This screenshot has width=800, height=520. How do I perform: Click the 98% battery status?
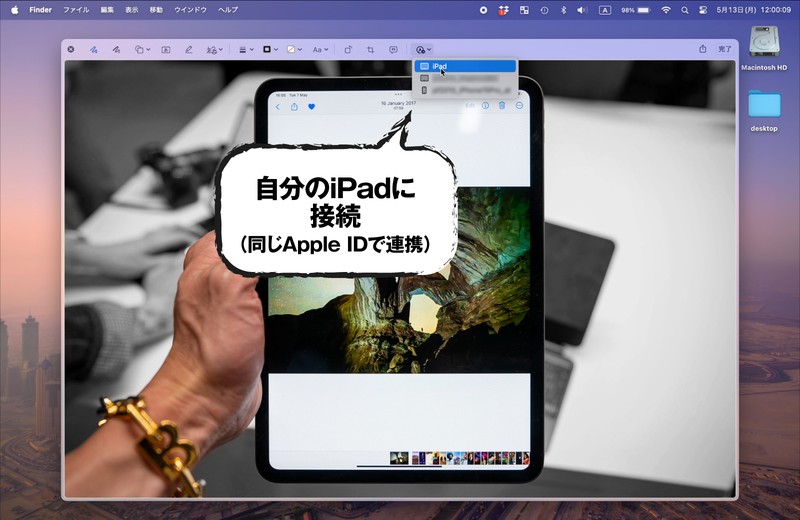pyautogui.click(x=636, y=10)
